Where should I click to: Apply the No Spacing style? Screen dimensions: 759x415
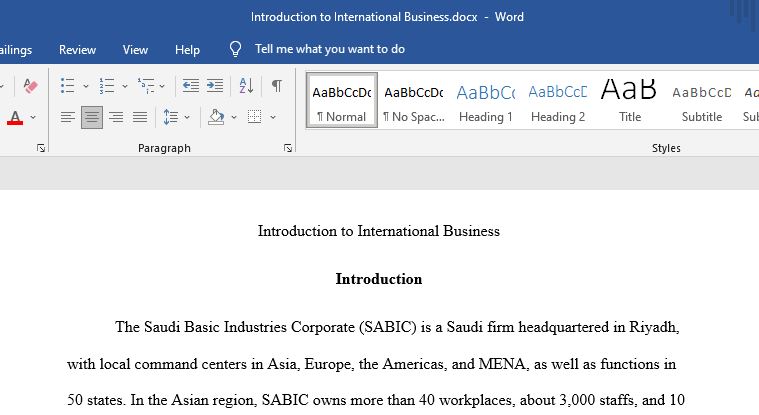pos(413,101)
